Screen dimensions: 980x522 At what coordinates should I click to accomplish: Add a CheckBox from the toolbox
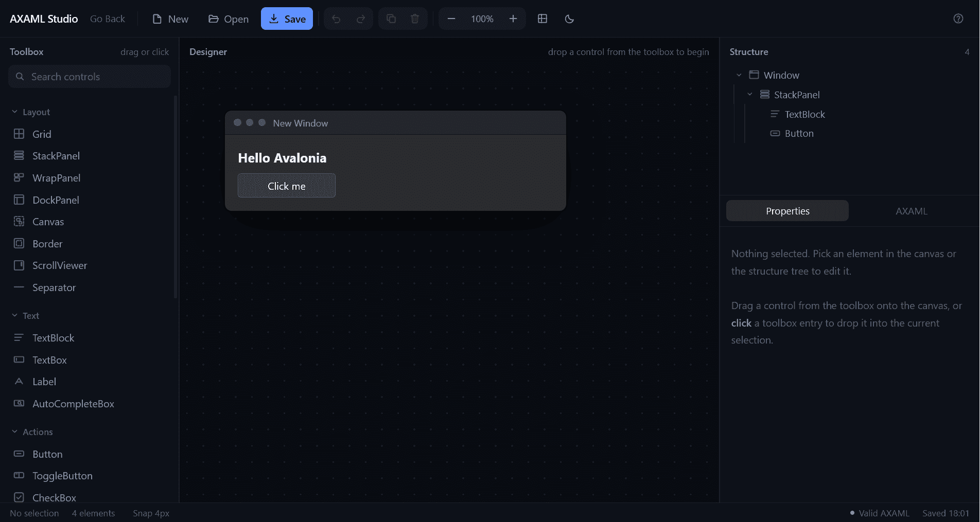[x=90, y=497]
